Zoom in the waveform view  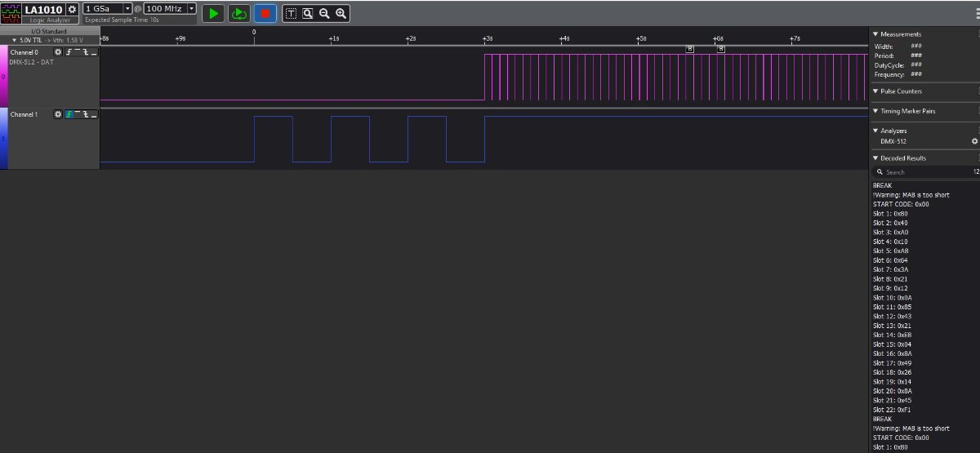(x=341, y=14)
